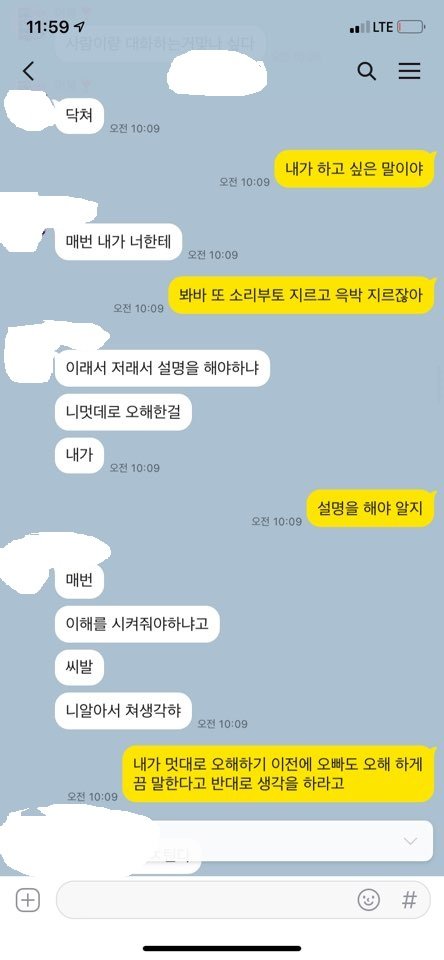Tap the 11:59 clock in status bar
Viewport: 444px width, 960px height.
point(48,27)
